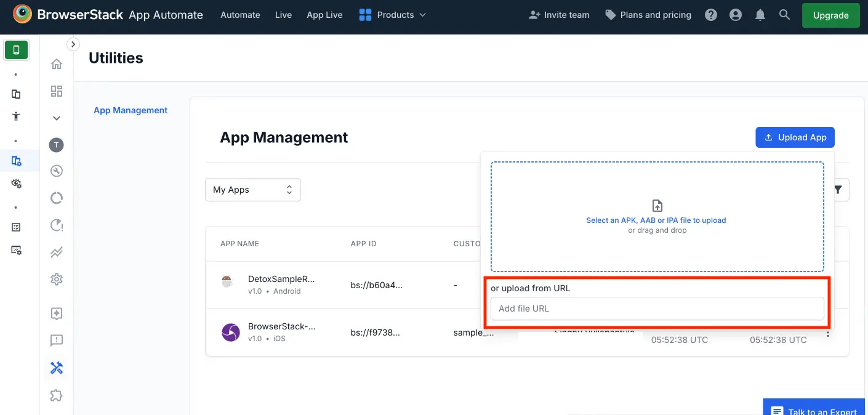This screenshot has height=415, width=868.
Task: Click the analytics graph icon in the sidebar
Action: tap(56, 252)
